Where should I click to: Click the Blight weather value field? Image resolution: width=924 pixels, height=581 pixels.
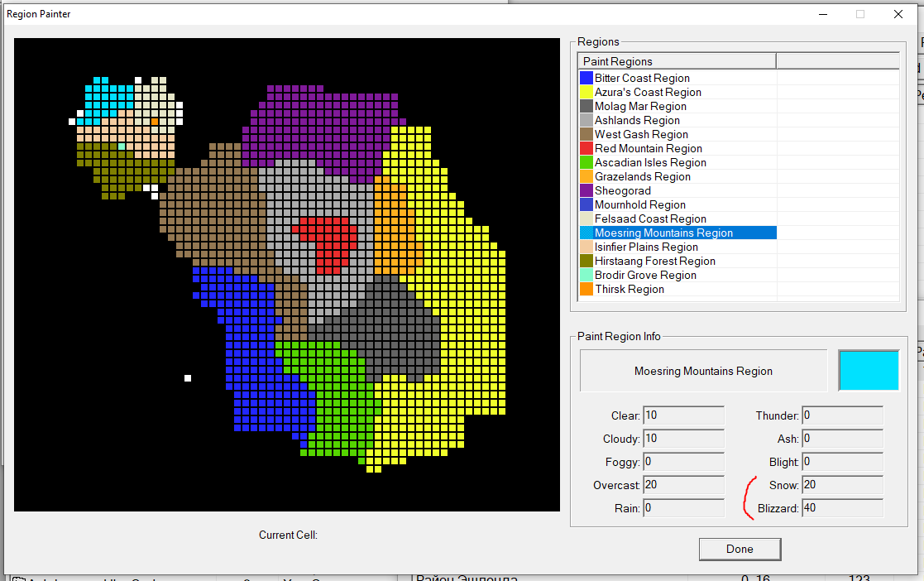tap(843, 462)
